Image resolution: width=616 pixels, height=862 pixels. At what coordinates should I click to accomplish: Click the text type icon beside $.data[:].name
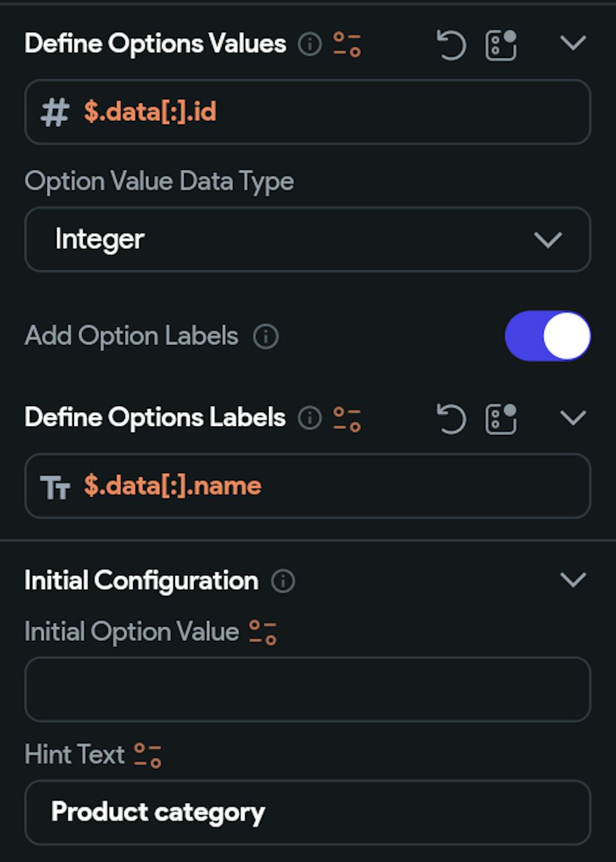(x=57, y=486)
